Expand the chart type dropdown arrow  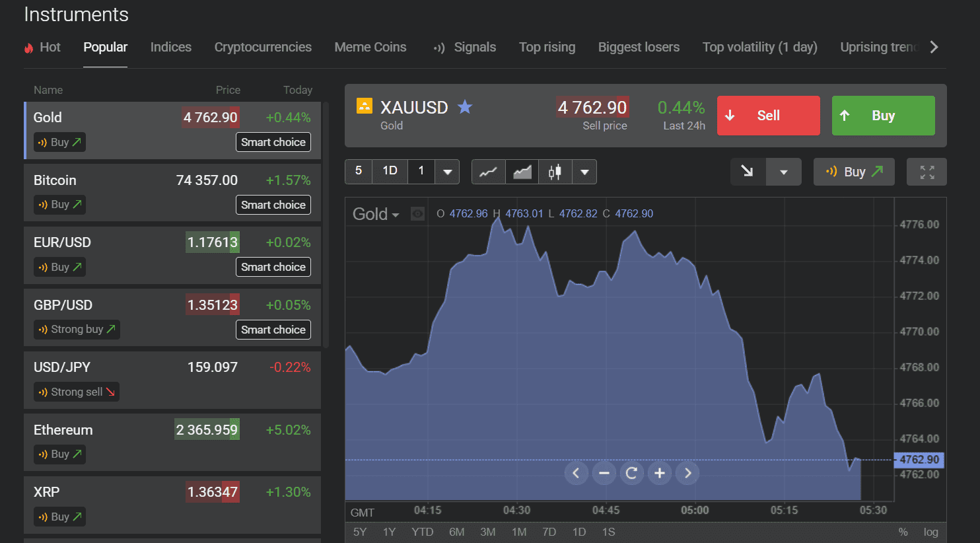(x=584, y=172)
